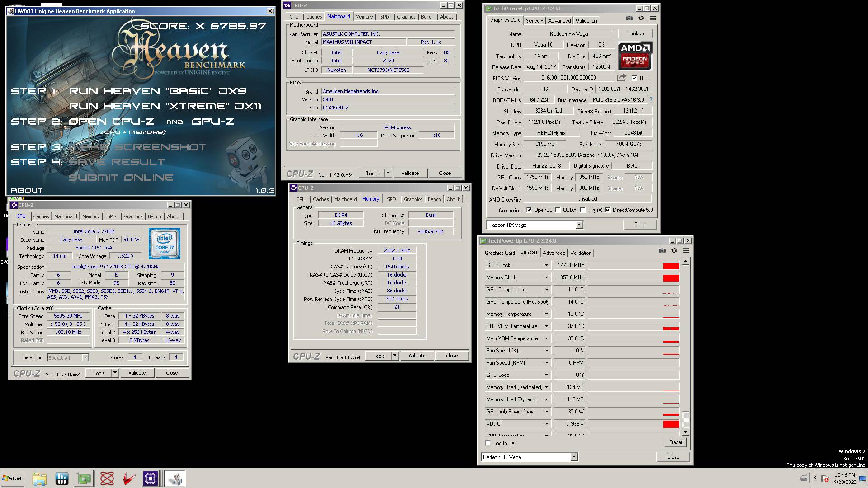Click the Tools button in CPU-Z Mainboard window

pos(372,173)
